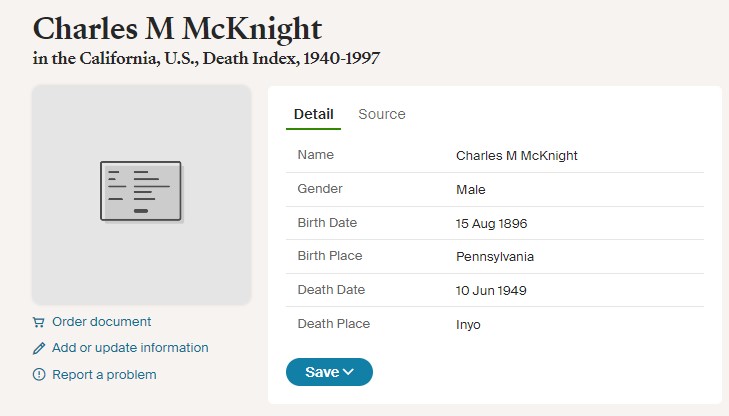Viewport: 729px width, 416px height.
Task: Select the birth date 15 Aug 1896
Action: (491, 223)
